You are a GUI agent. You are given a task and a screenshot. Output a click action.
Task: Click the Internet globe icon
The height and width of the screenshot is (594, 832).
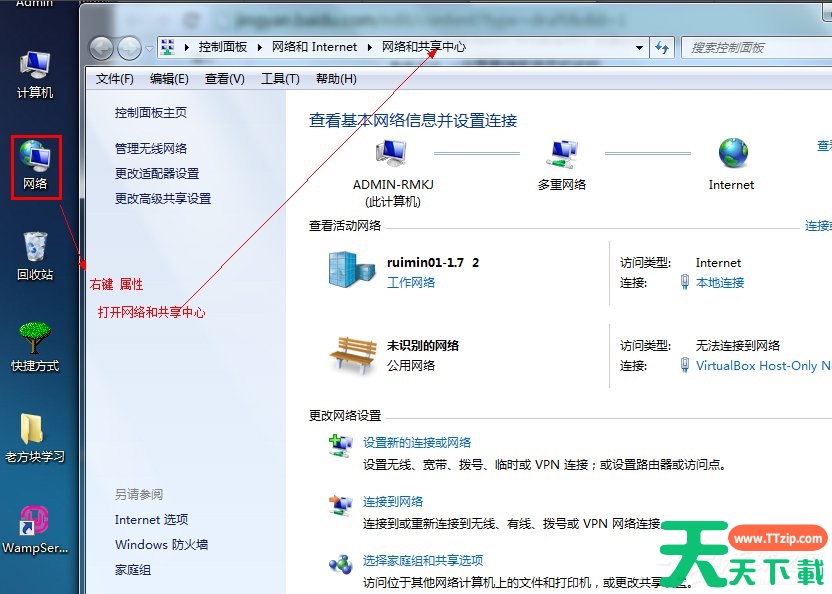tap(732, 153)
